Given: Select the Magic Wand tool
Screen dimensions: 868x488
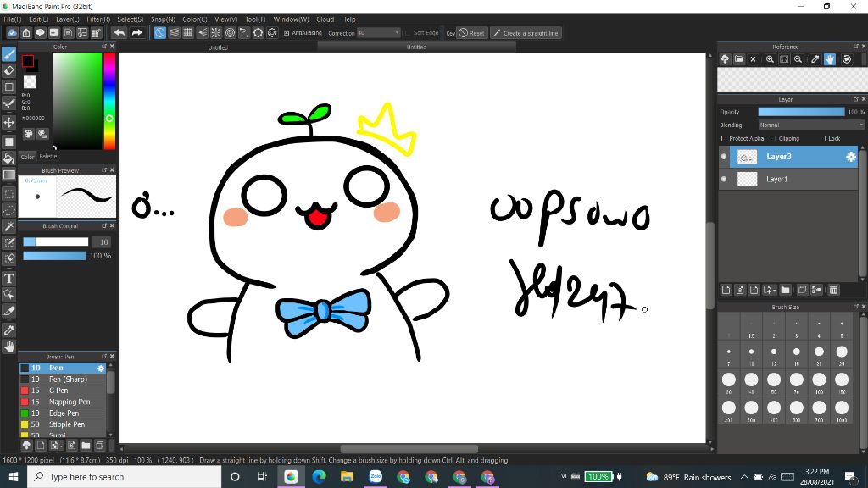Looking at the screenshot, I should click(x=8, y=226).
